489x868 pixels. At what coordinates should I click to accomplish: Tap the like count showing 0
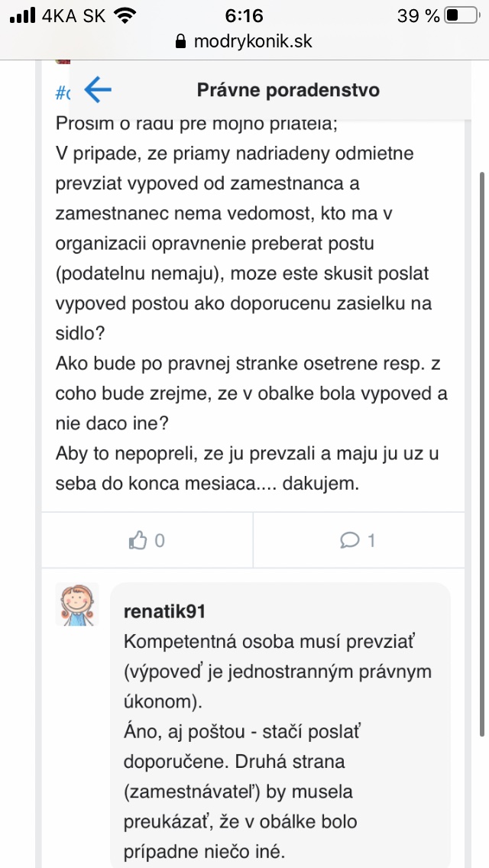click(160, 541)
